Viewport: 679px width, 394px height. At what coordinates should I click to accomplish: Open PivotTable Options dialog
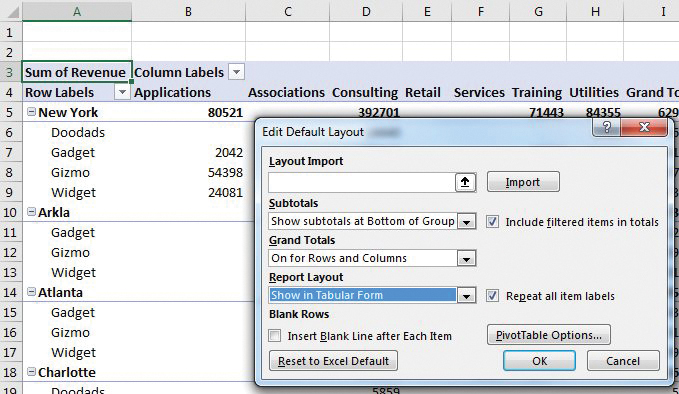[549, 335]
